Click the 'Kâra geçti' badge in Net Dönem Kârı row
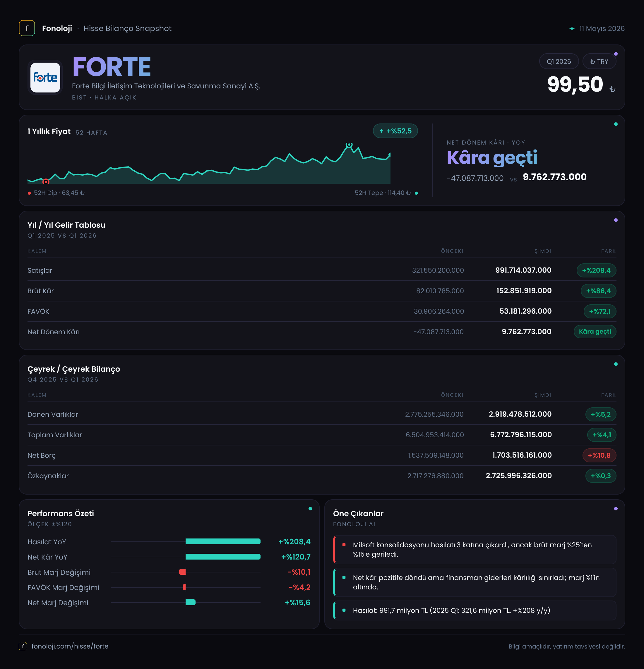 click(595, 332)
